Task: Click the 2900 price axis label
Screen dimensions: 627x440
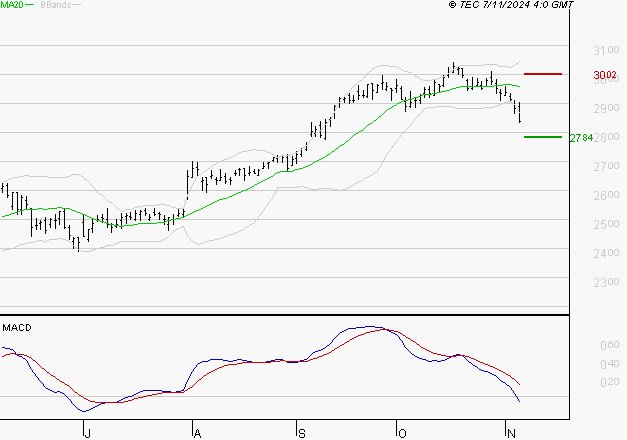Action: click(x=606, y=108)
